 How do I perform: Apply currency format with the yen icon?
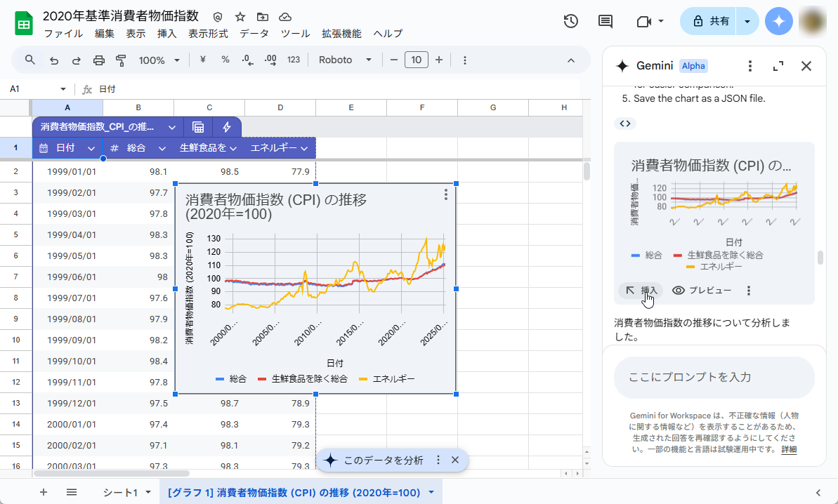coord(202,60)
